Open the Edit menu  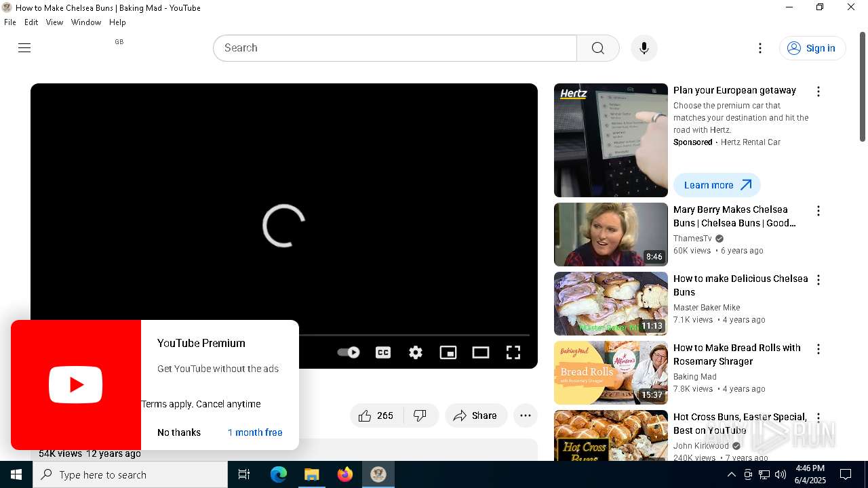tap(31, 22)
